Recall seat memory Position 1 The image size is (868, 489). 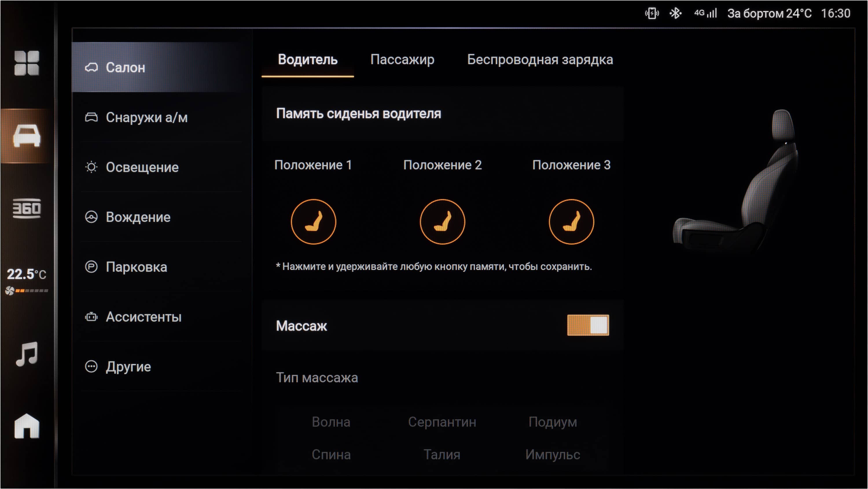[x=313, y=222]
